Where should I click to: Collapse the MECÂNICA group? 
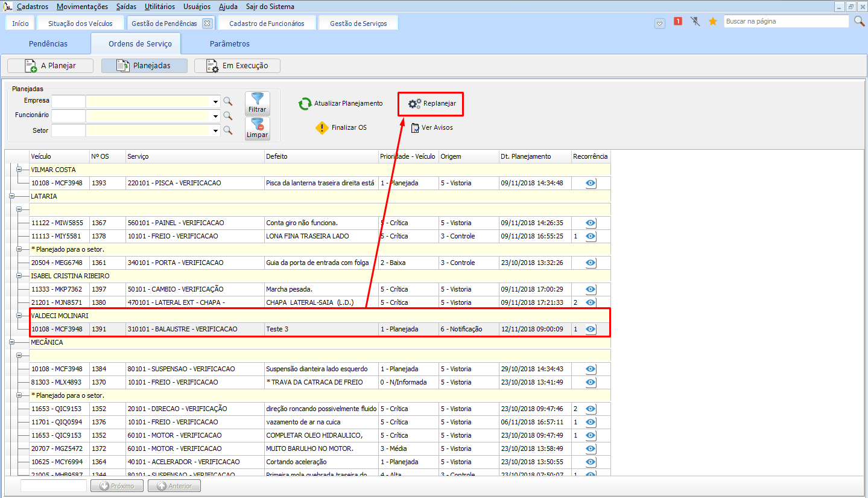coord(11,342)
